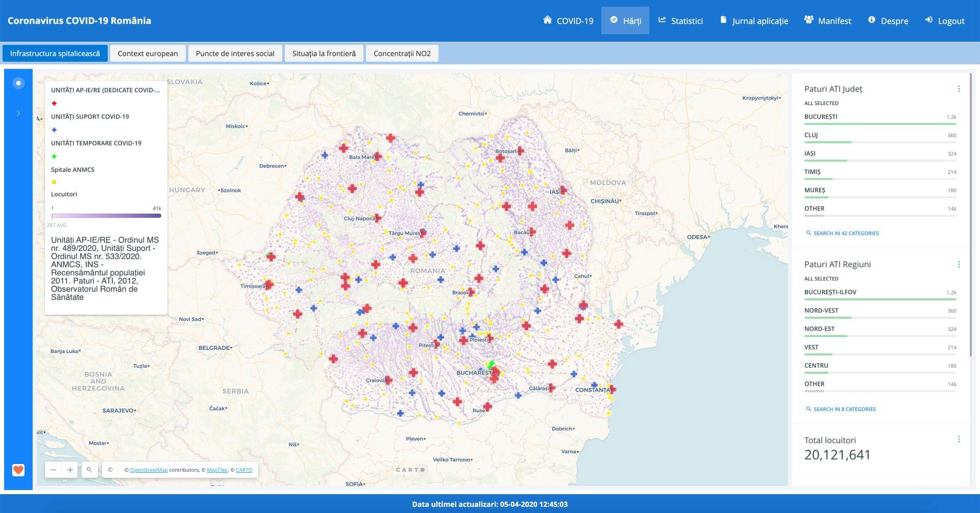Click the red cross marker at Ruse
The image size is (980, 513).
click(487, 407)
